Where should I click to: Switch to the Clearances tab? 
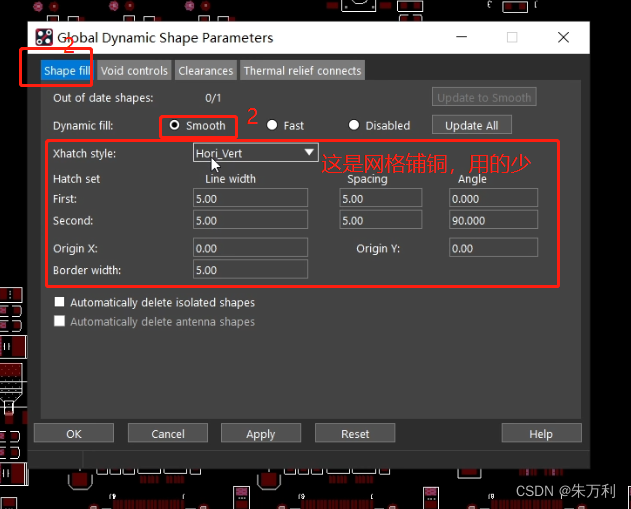point(206,71)
